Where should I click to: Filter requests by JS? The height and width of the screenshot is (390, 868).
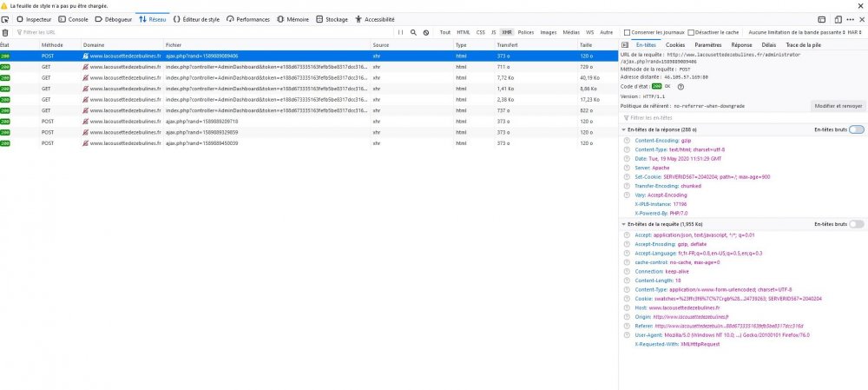[493, 33]
